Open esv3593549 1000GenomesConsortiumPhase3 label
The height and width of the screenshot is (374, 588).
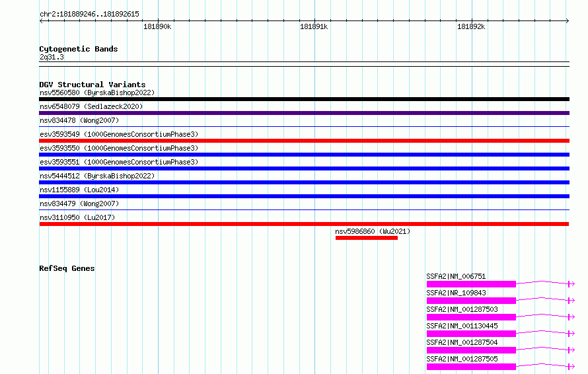pos(119,134)
